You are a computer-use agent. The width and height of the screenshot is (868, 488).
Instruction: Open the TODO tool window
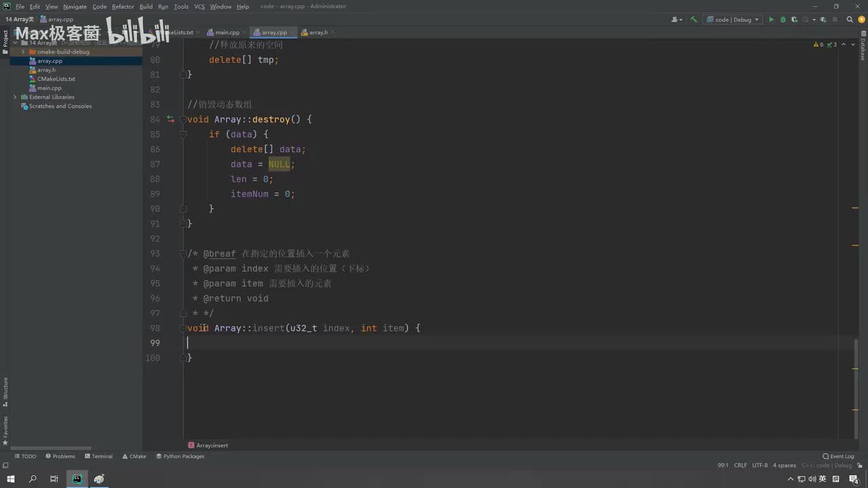[25, 456]
